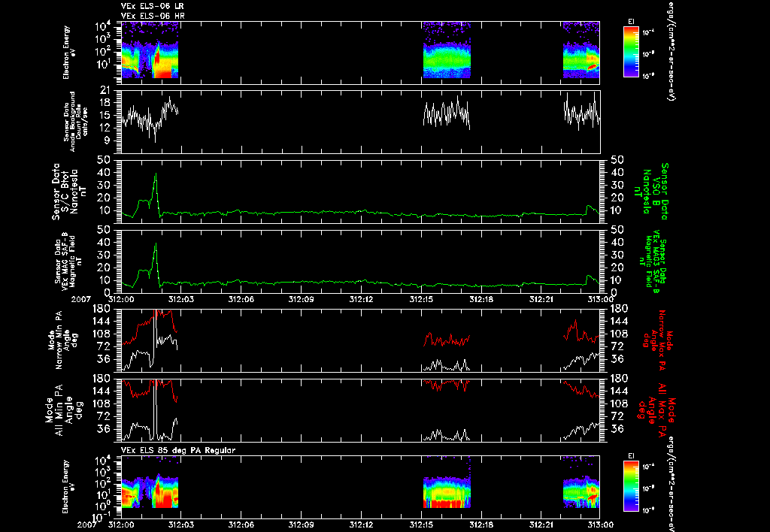Click the 'VEx ELS-06 LR' title text
This screenshot has height=532, width=770.
pos(152,6)
